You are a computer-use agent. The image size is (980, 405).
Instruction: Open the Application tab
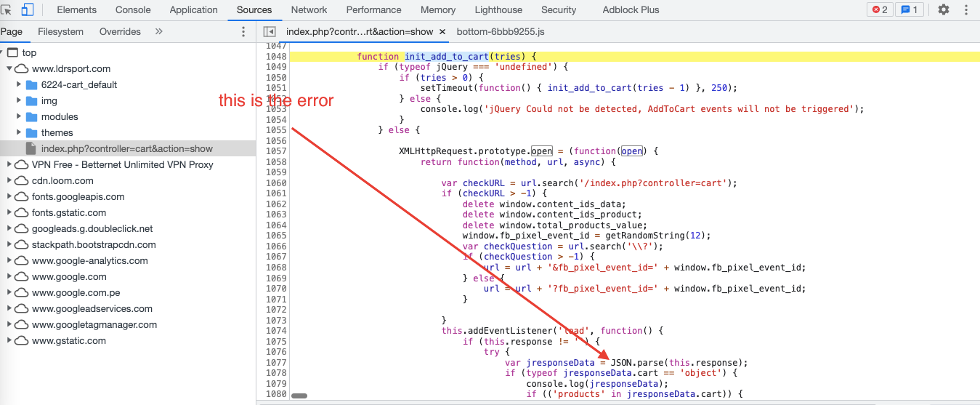click(x=193, y=10)
